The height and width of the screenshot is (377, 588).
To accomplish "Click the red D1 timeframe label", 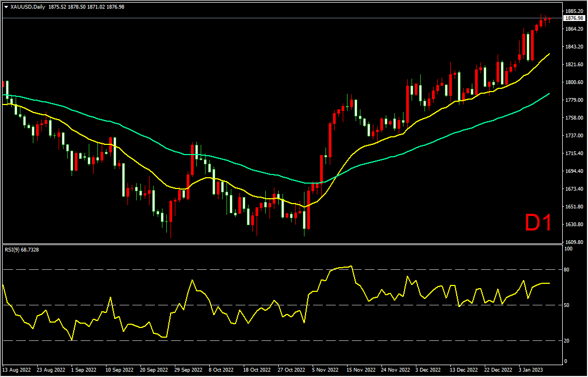I will 538,223.
